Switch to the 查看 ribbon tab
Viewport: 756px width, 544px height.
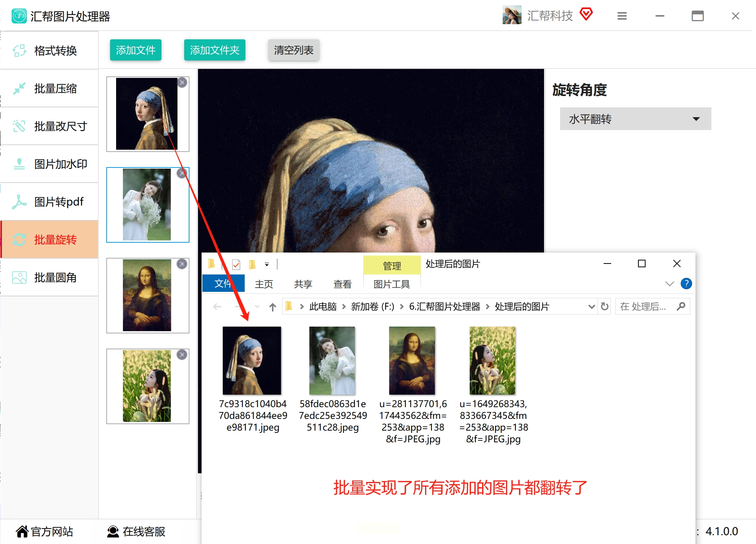[x=342, y=284]
